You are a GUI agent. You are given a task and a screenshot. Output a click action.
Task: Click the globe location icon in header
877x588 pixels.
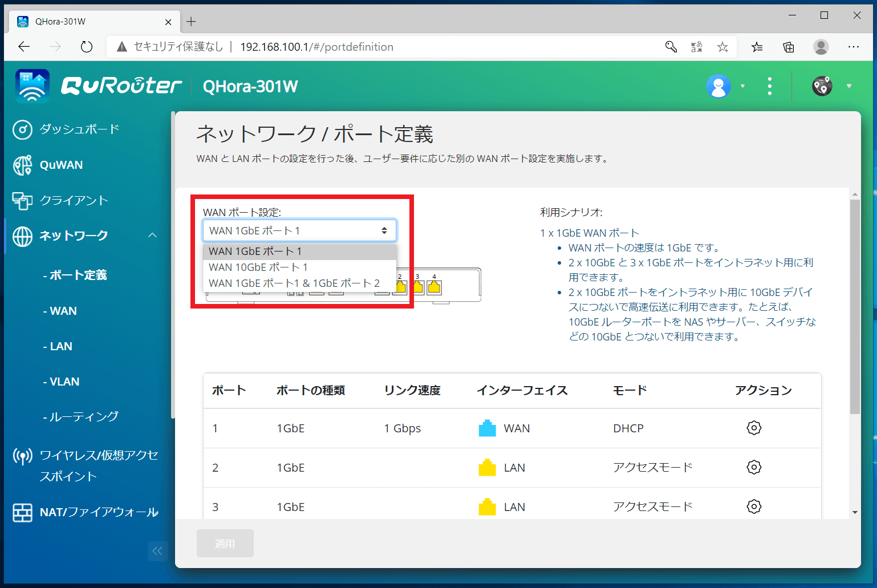pos(822,86)
